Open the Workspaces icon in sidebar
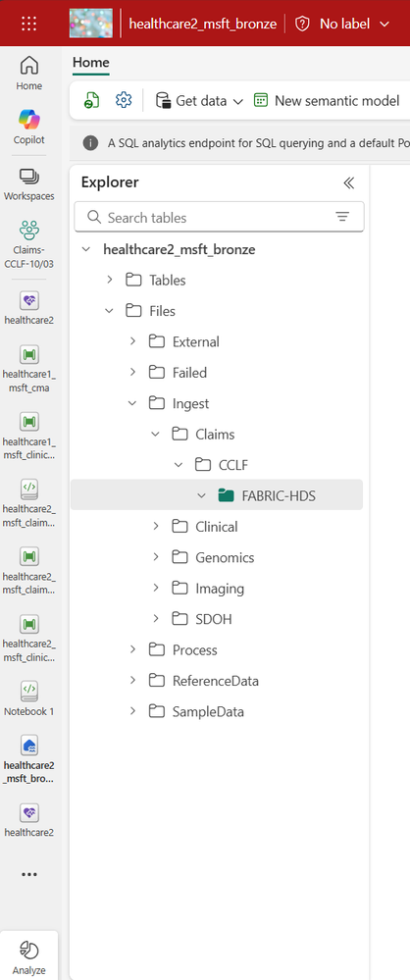Screen dimensions: 410x980 click(29, 184)
